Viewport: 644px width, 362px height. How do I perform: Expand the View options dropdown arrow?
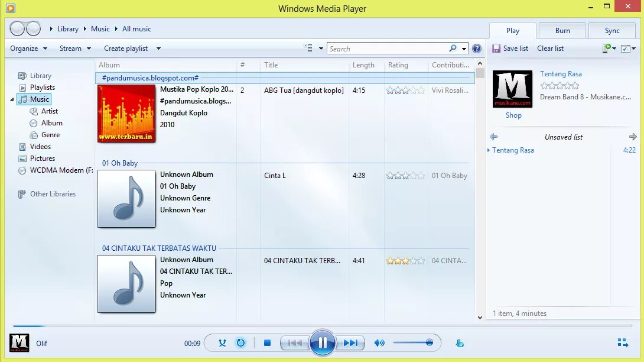321,49
